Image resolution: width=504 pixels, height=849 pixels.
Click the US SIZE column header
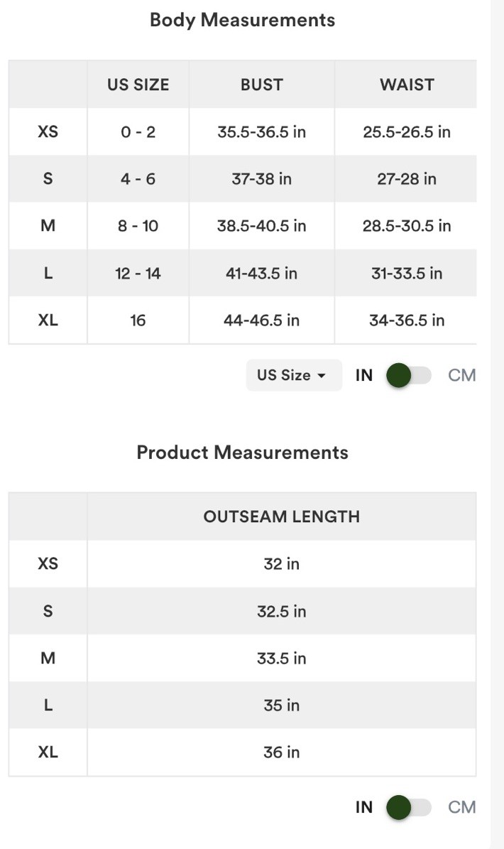coord(138,85)
